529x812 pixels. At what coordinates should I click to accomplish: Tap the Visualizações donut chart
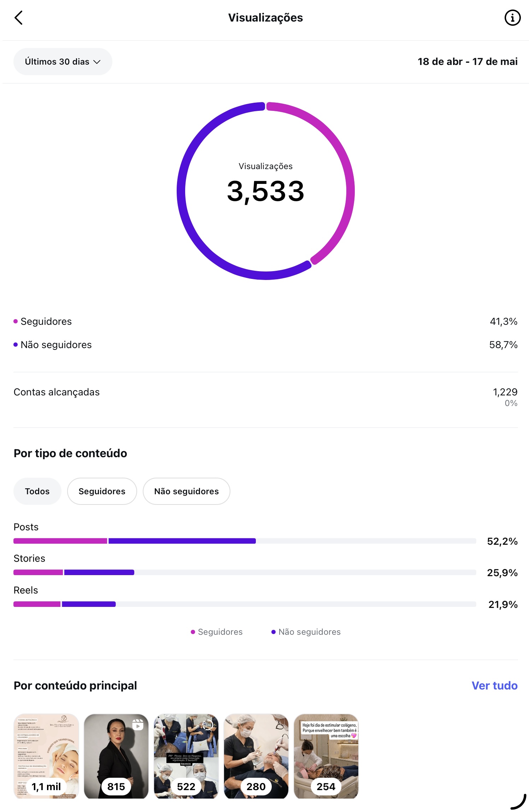[266, 191]
